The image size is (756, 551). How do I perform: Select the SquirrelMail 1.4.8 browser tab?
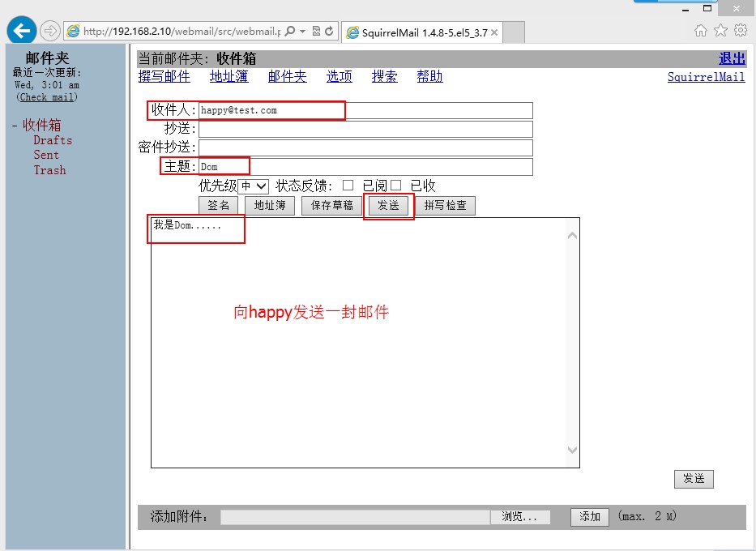422,32
